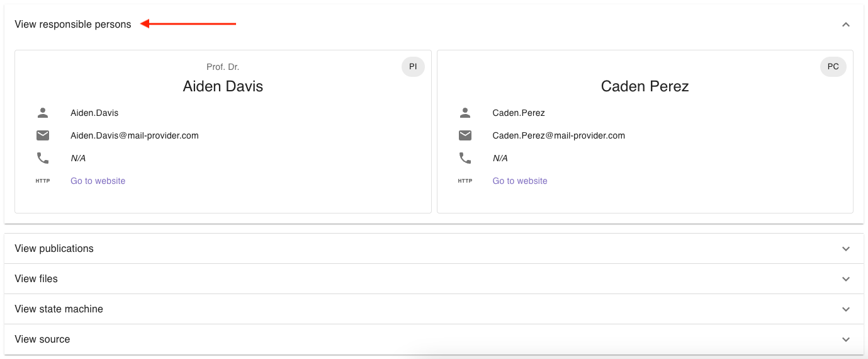Expand the View source chevron
The image size is (868, 359).
845,339
